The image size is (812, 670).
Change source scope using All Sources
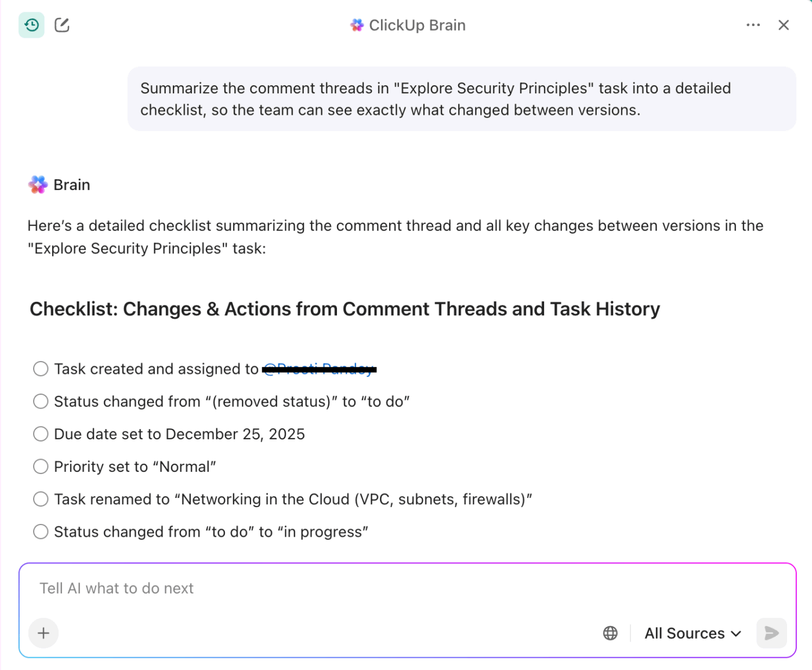[691, 633]
